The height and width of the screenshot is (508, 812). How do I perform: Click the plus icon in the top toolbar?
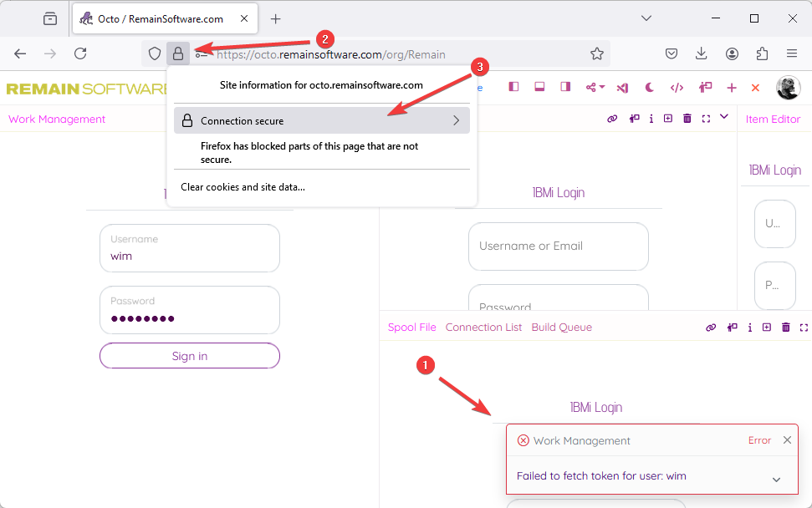point(731,88)
